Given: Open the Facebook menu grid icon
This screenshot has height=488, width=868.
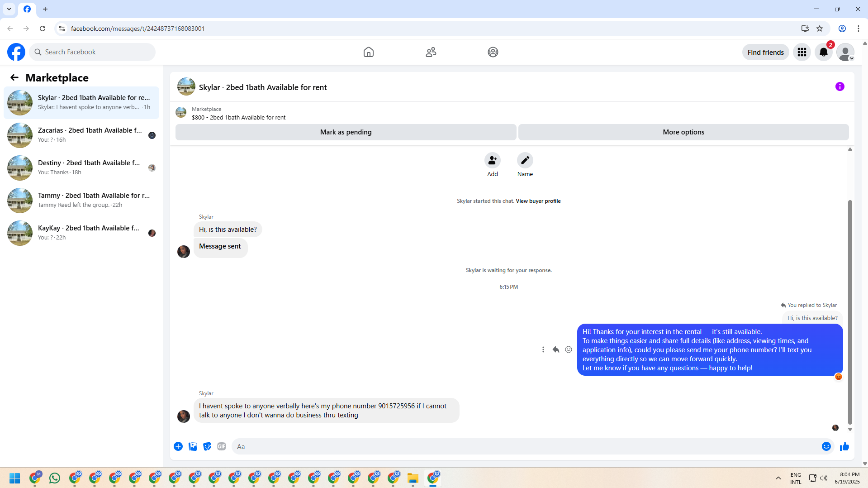Looking at the screenshot, I should pos(802,52).
